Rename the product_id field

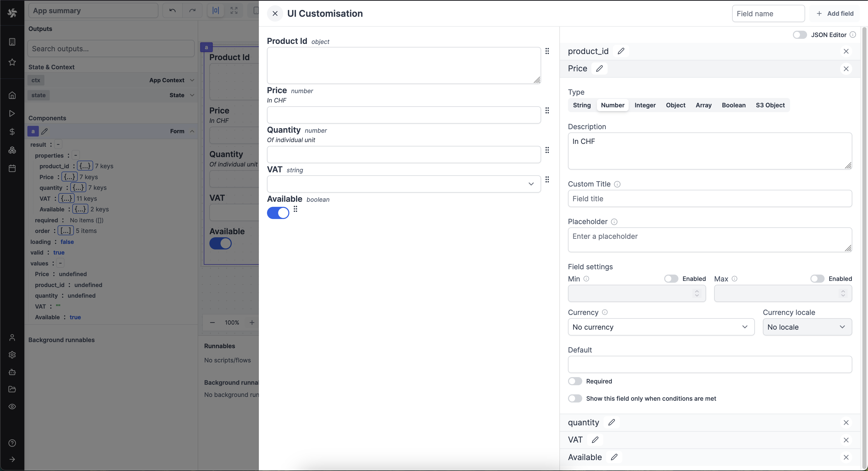621,51
